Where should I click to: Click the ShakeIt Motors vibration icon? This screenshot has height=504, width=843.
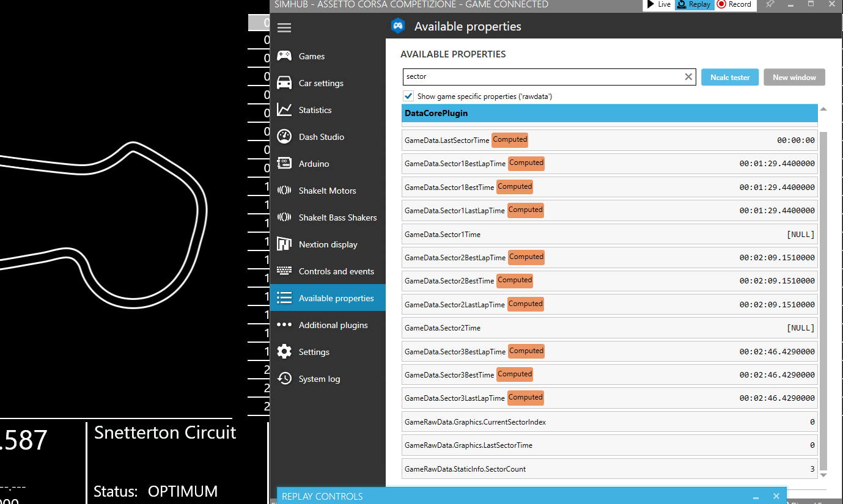(284, 191)
